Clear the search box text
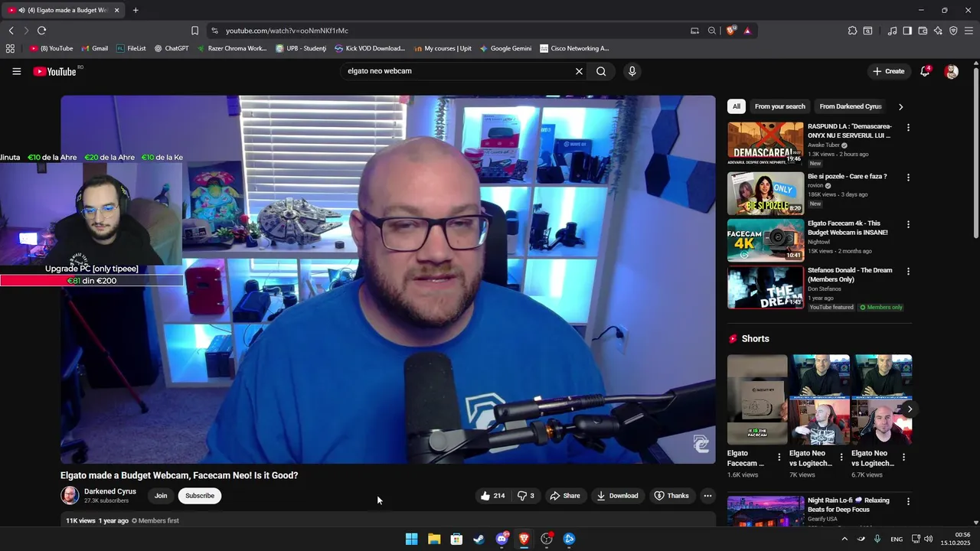 point(579,71)
